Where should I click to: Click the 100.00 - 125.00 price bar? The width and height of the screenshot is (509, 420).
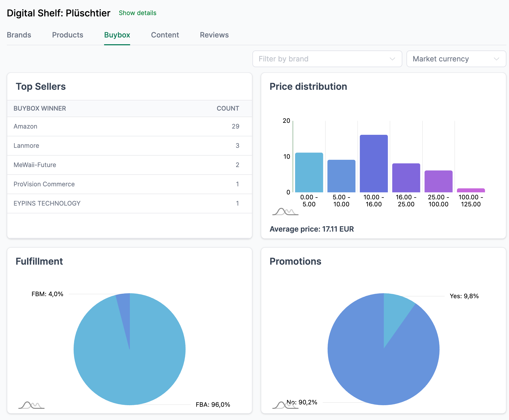(x=471, y=190)
